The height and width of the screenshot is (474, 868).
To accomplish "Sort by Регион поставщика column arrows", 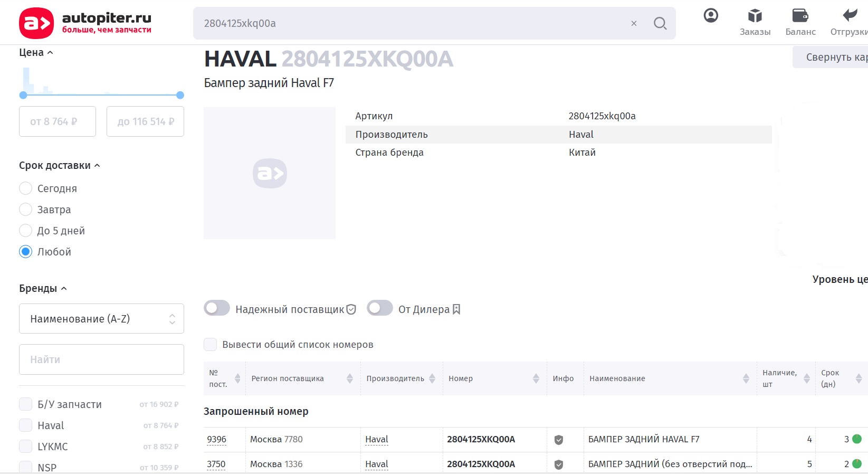I will 350,378.
